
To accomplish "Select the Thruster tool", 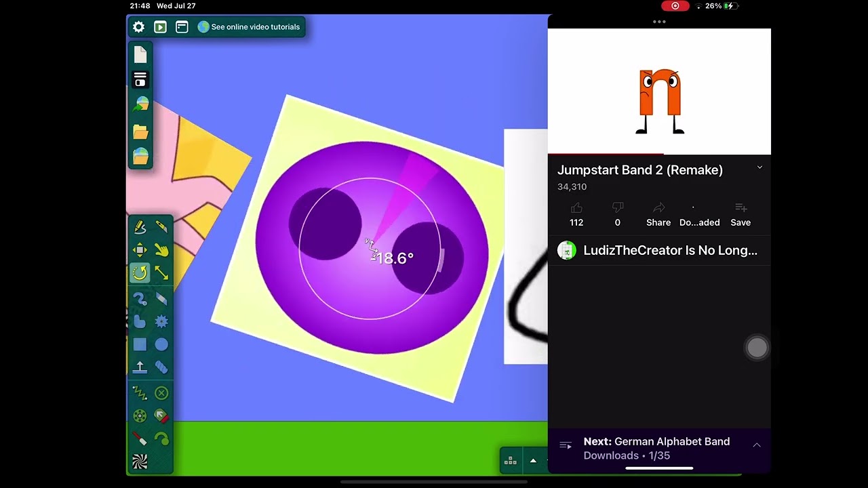I will tap(161, 415).
